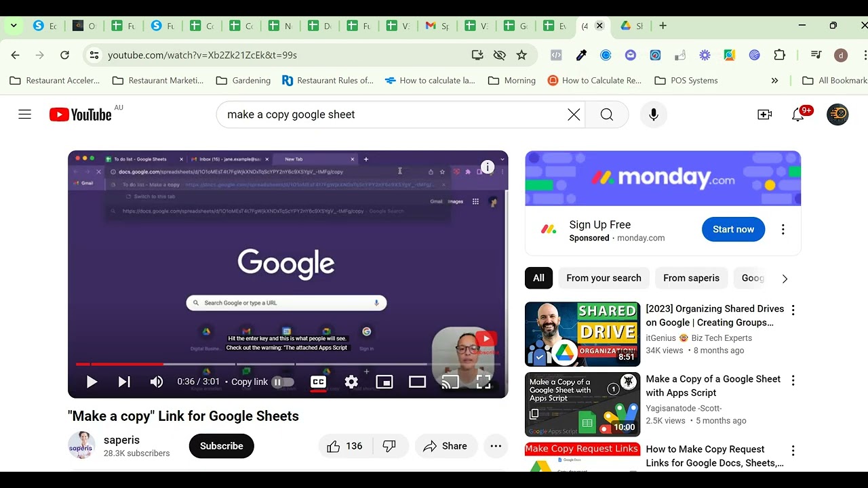Image resolution: width=868 pixels, height=488 pixels.
Task: Open the POS Systems bookmarks folder
Action: point(686,80)
